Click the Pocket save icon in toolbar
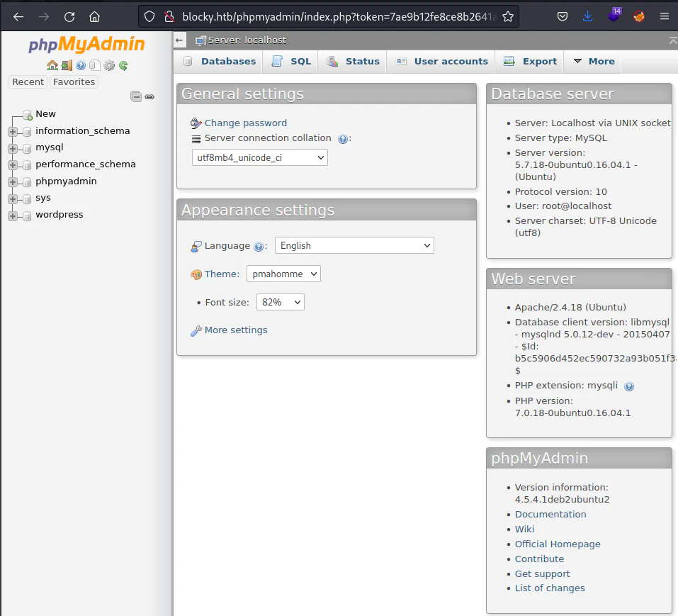Viewport: 678px width, 616px height. 562,17
